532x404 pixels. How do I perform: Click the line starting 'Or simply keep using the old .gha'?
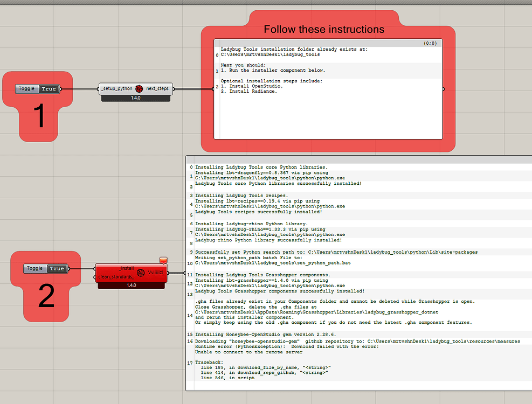pos(334,323)
